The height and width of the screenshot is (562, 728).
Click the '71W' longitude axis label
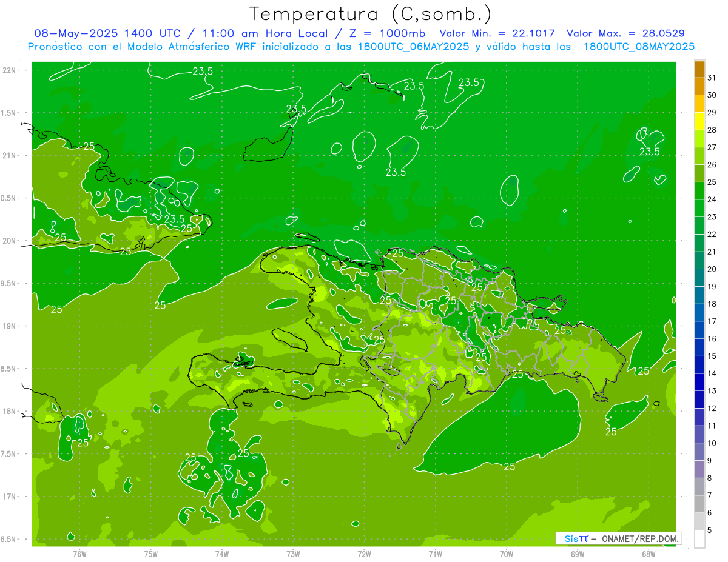(435, 554)
